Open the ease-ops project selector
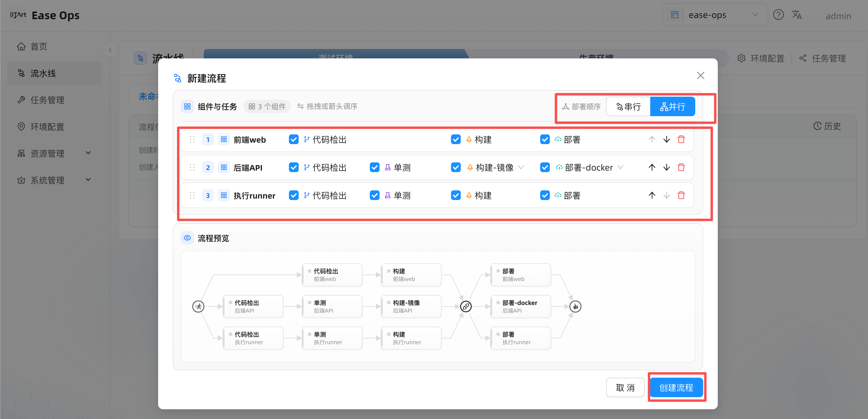This screenshot has height=419, width=868. 715,15
